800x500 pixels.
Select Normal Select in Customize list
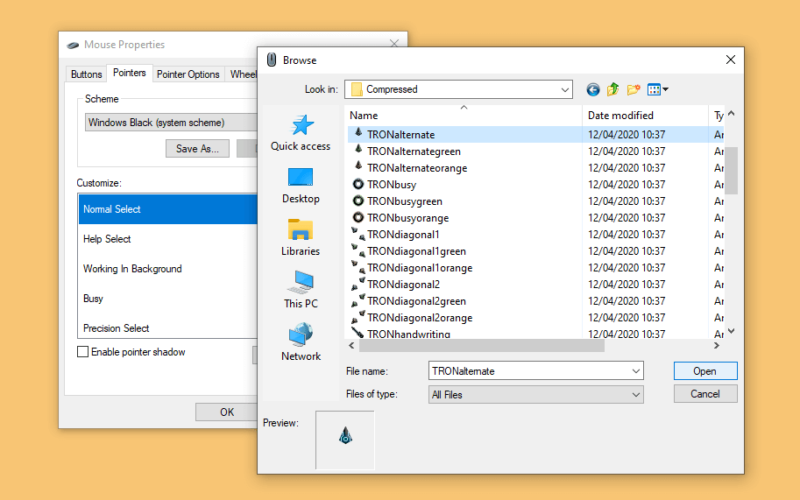pyautogui.click(x=168, y=209)
